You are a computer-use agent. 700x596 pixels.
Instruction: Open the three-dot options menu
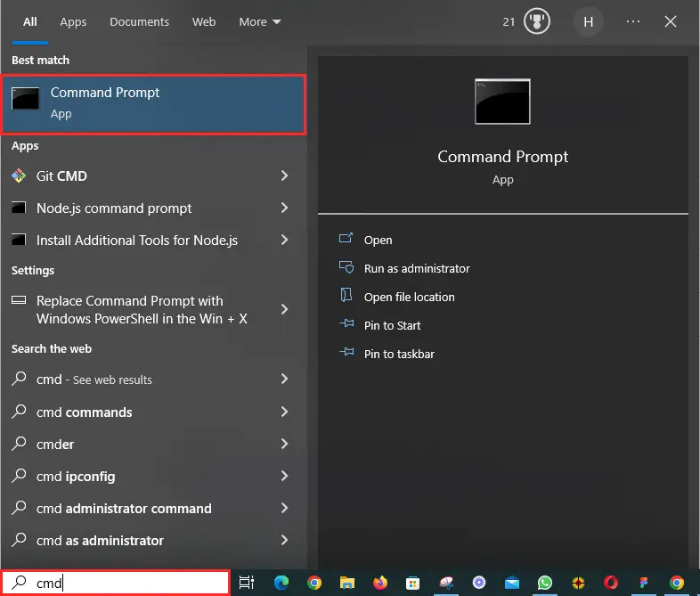[x=633, y=21]
